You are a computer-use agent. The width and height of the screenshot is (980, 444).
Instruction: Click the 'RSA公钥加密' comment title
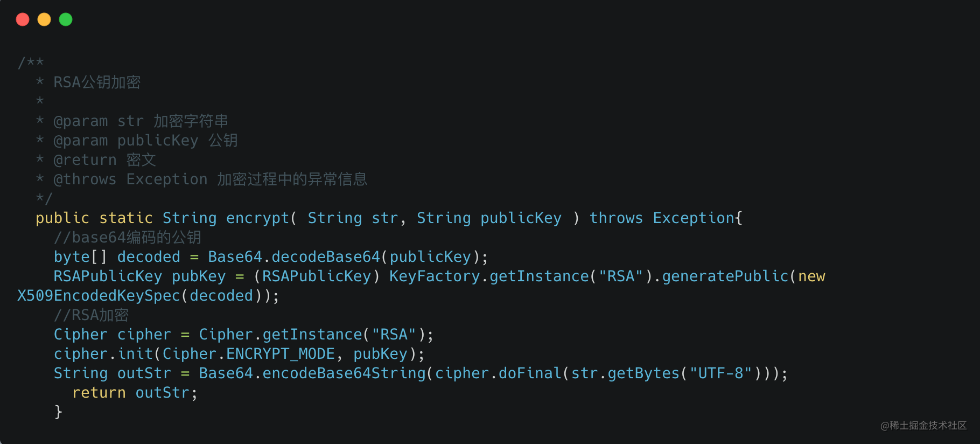coord(97,82)
